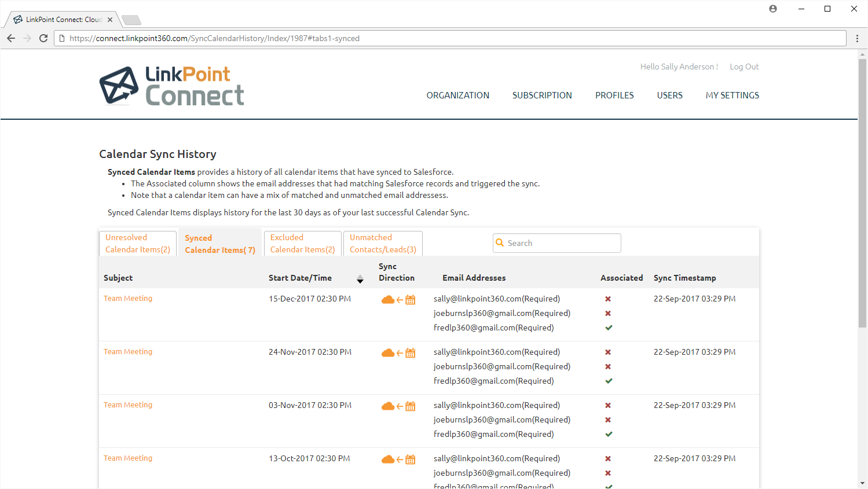The width and height of the screenshot is (868, 489).
Task: Click the LinkPoint Connect logo
Action: point(171,86)
